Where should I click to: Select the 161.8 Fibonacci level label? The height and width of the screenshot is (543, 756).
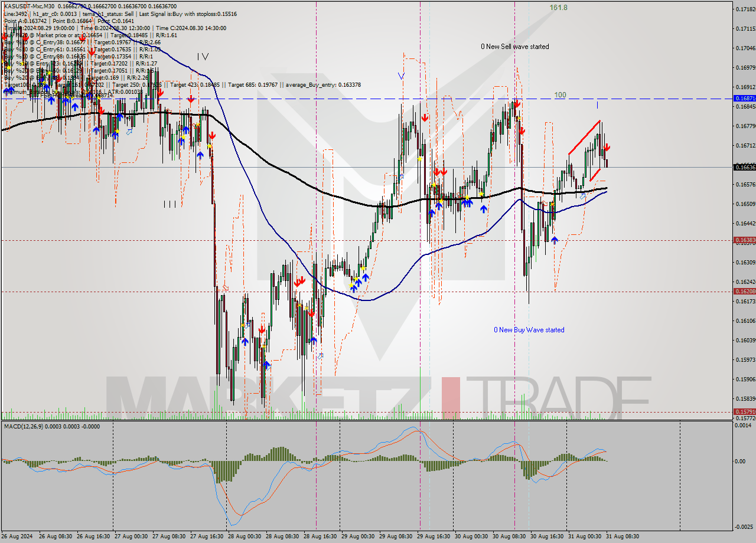(558, 8)
